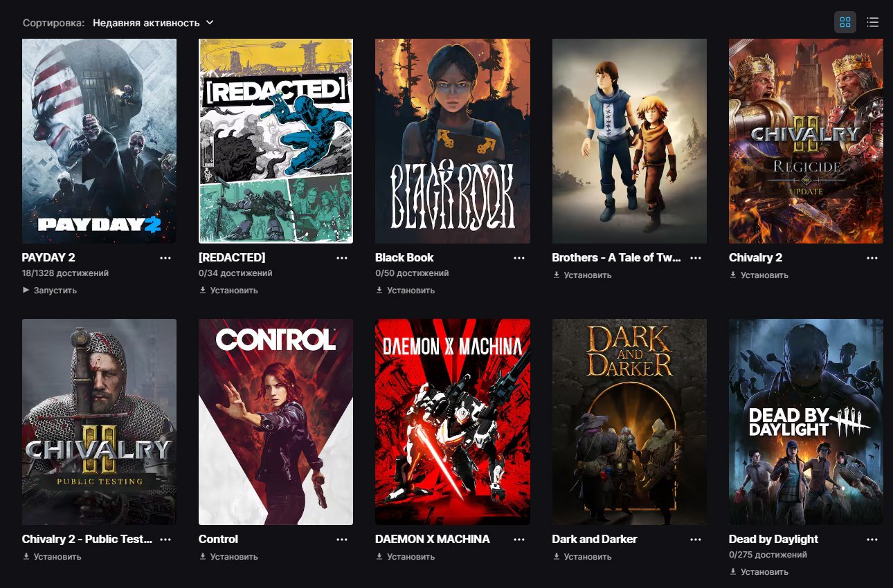Switch to grid view layout
This screenshot has width=893, height=588.
(845, 23)
